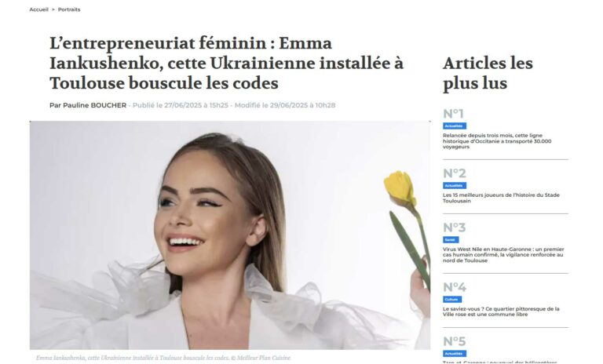Select the Culture category tag

click(452, 300)
